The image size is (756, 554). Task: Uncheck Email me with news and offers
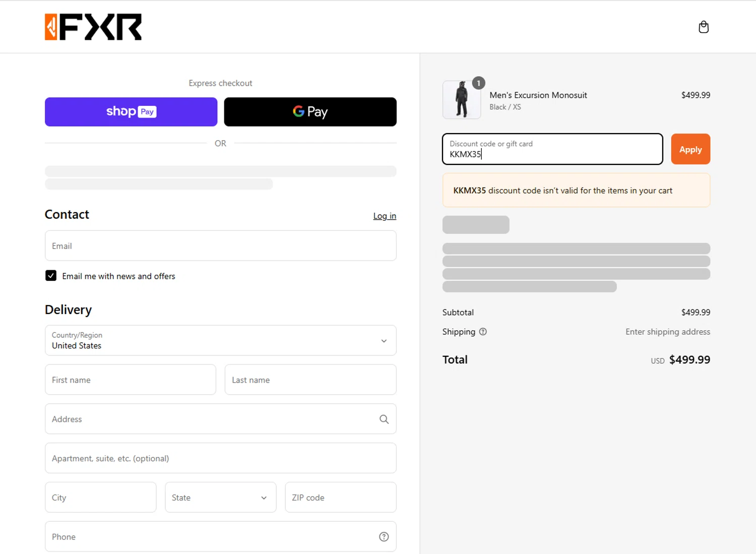[x=51, y=276]
